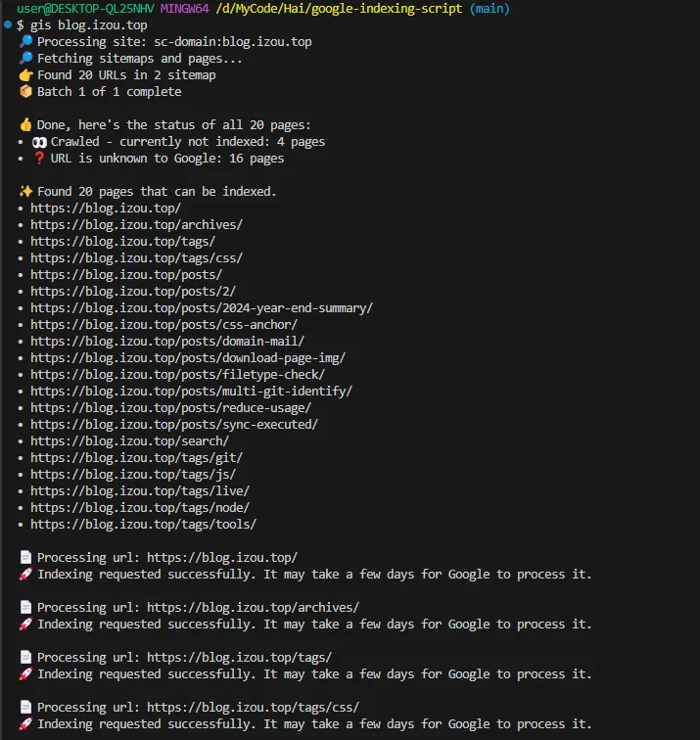Click the gis blog.izou.top command text

89,25
